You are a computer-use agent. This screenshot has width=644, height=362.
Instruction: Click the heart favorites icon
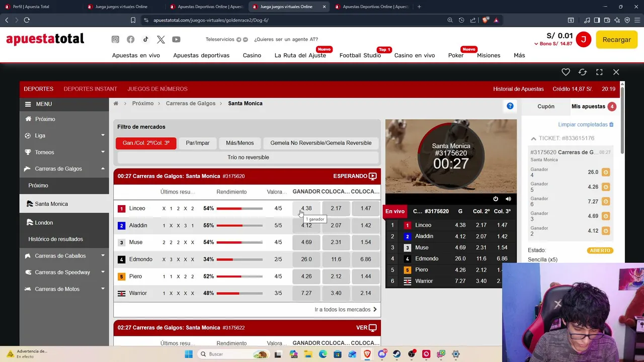click(566, 72)
